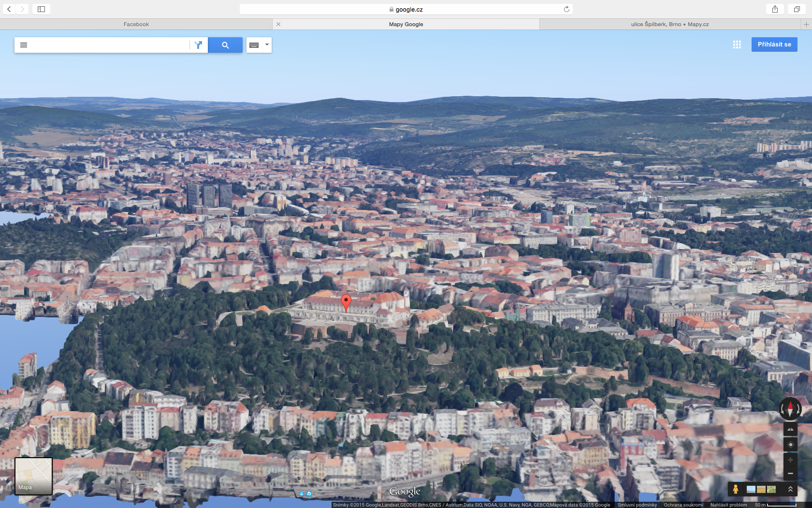Toggle the 50 m scale bar units
The width and height of the screenshot is (812, 508).
coord(776,505)
